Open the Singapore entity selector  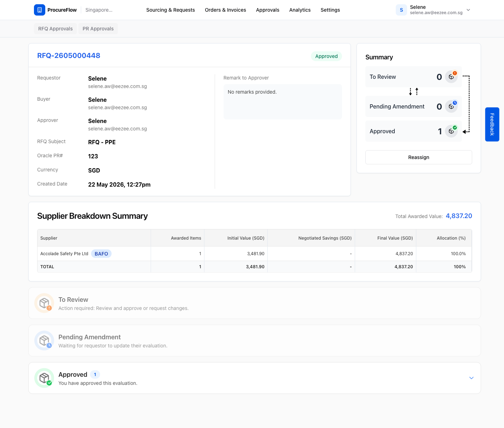(x=99, y=10)
